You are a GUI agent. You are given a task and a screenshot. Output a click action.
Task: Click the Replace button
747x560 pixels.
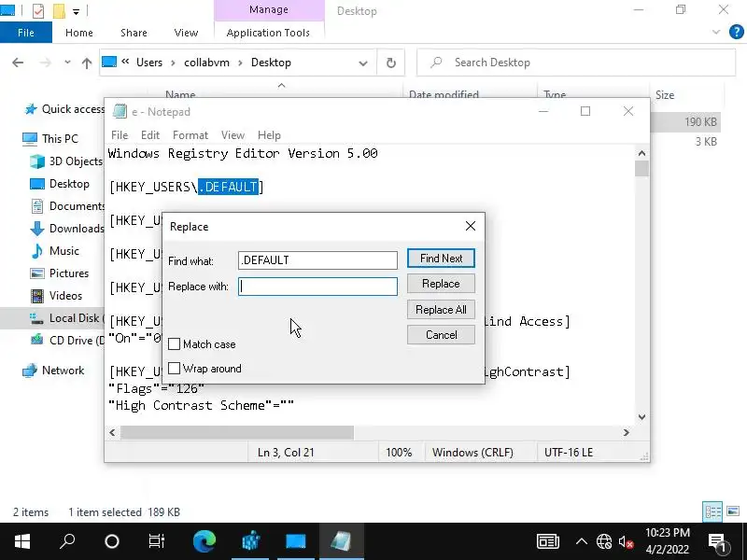point(441,284)
